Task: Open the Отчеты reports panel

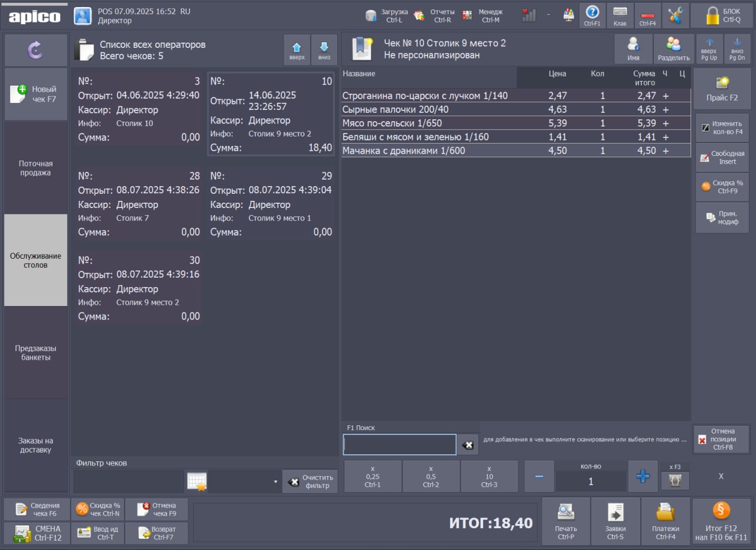Action: point(434,15)
